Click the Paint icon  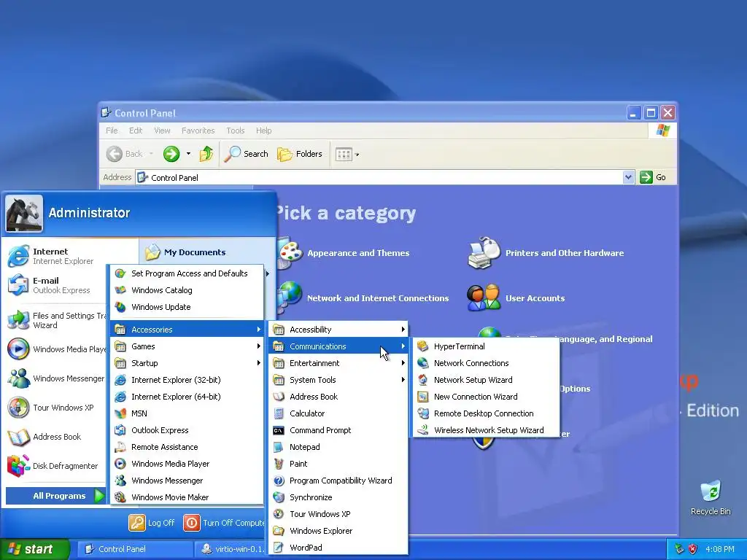tap(279, 463)
